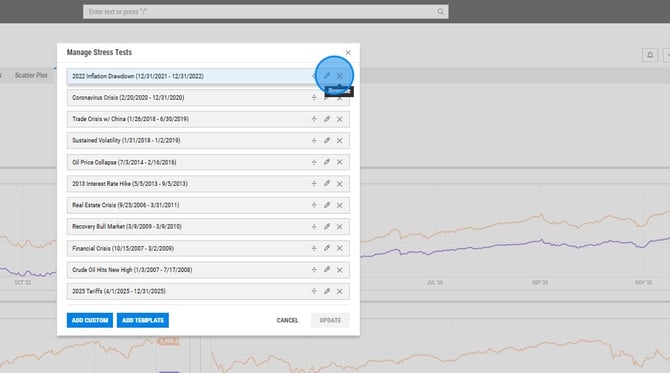Remove the 2013 Interest Rate Hike test
Screen dimensions: 670x373
pos(340,184)
